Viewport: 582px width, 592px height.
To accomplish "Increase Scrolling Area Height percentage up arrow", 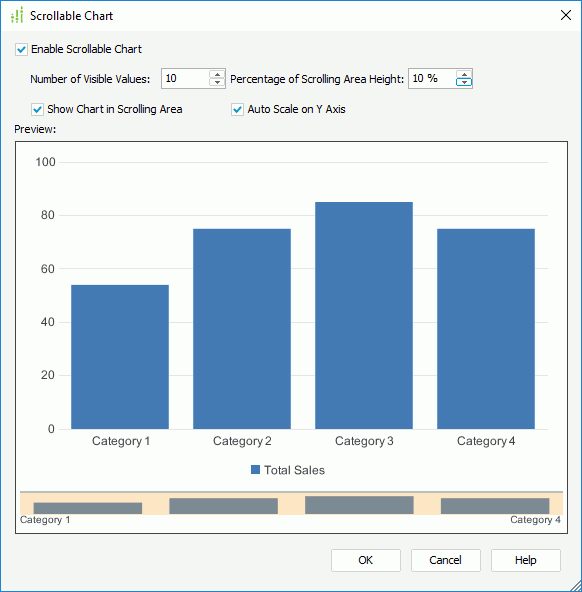I will (x=464, y=74).
